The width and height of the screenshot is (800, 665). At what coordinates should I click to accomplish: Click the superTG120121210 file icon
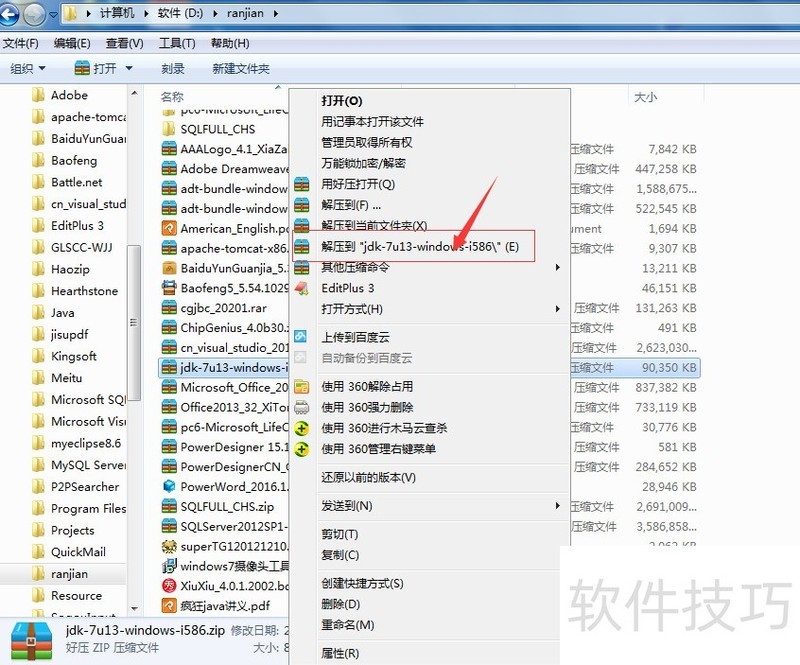point(169,546)
